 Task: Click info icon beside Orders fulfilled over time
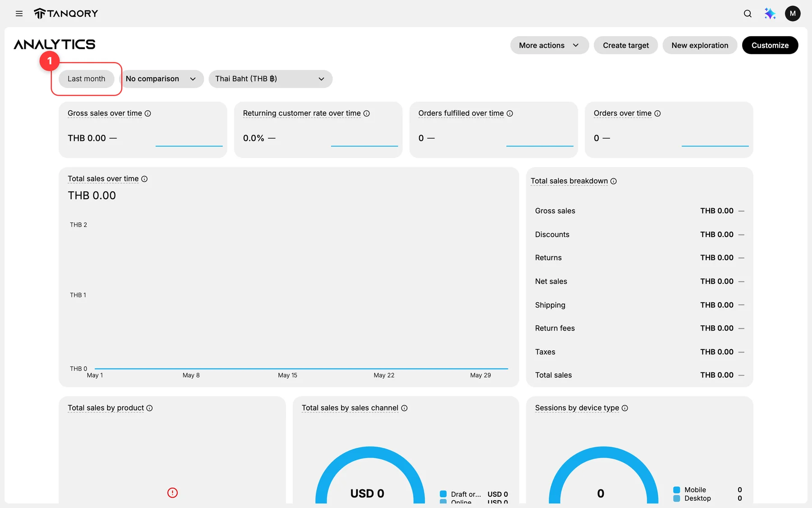tap(510, 113)
